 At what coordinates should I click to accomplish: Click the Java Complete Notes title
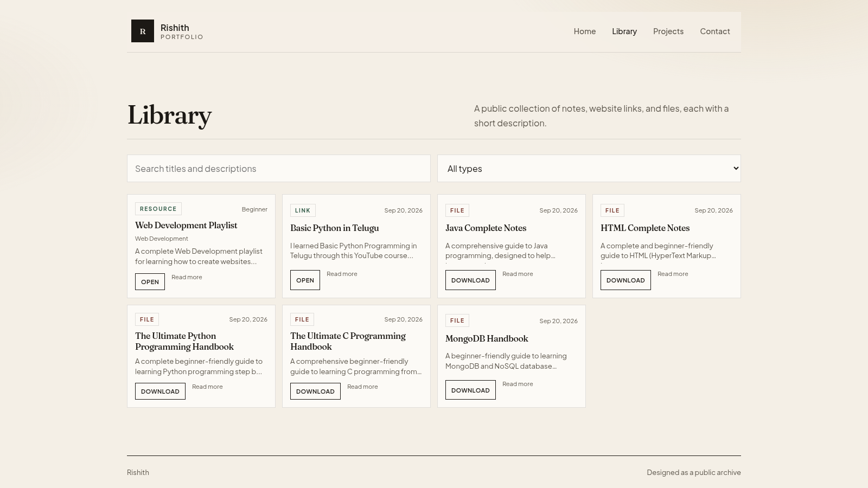coord(486,228)
